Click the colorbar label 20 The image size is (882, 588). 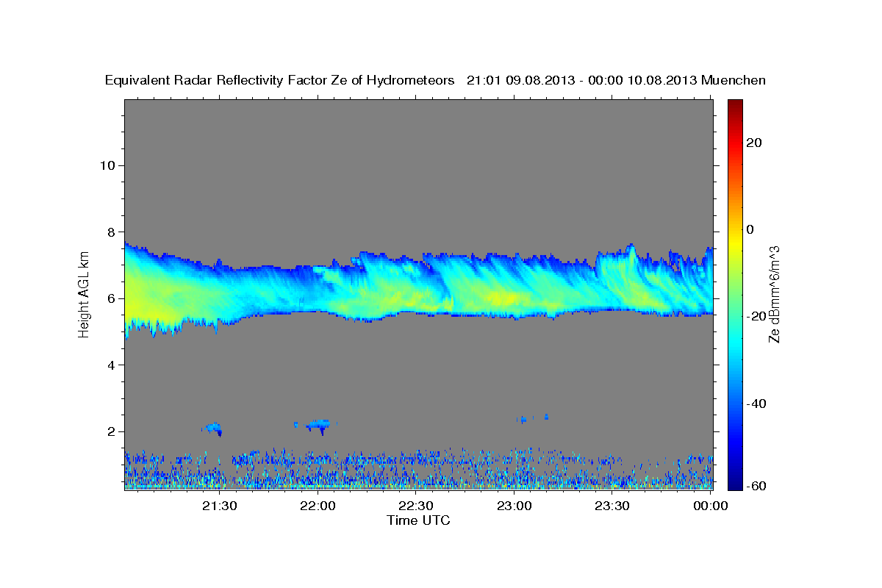(756, 143)
